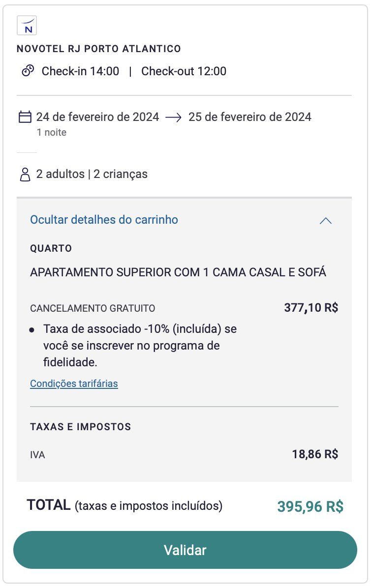Click the Novotel logo icon
372x588 pixels.
[x=27, y=26]
